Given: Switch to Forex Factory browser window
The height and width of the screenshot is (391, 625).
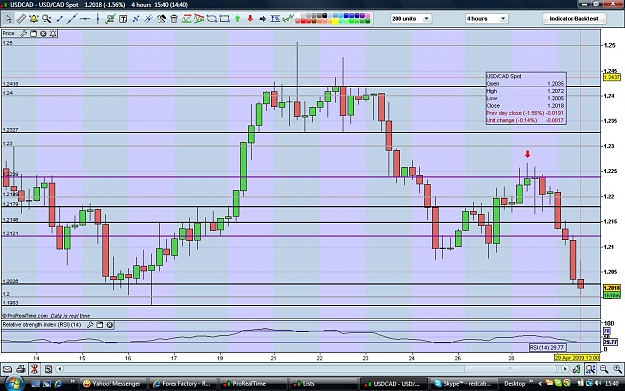Looking at the screenshot, I should pos(182,383).
